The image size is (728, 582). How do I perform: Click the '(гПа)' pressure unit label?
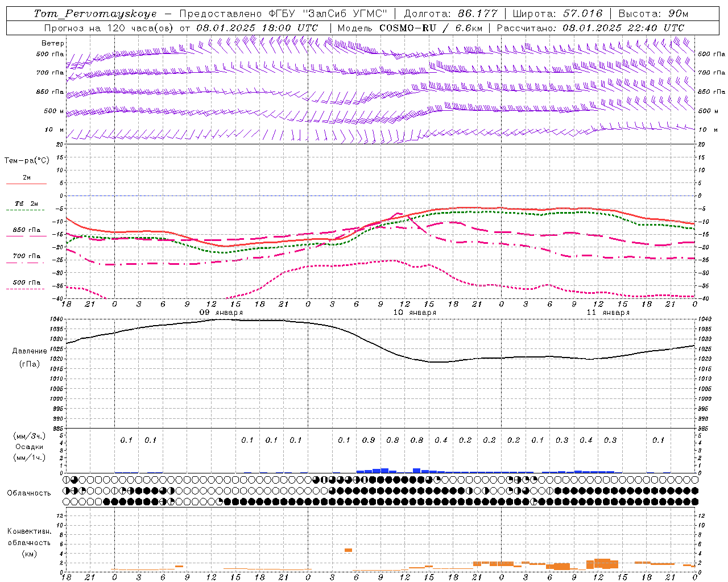[x=30, y=364]
